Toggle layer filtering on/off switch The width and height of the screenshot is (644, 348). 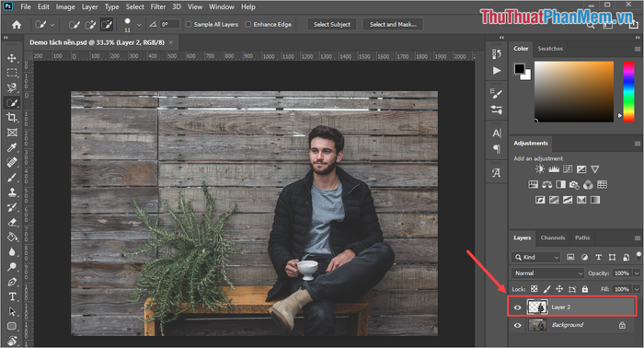click(638, 256)
